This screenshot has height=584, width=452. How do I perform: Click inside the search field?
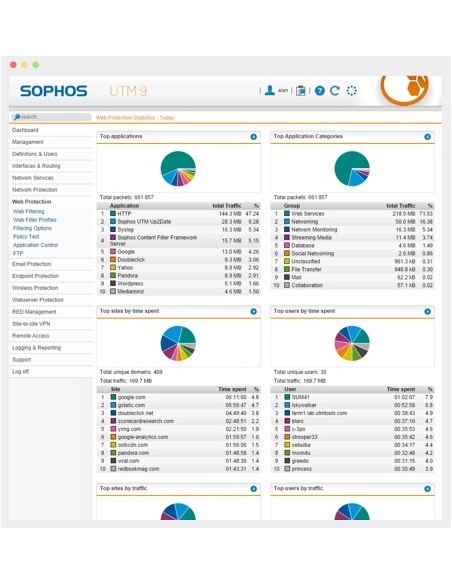(x=51, y=117)
